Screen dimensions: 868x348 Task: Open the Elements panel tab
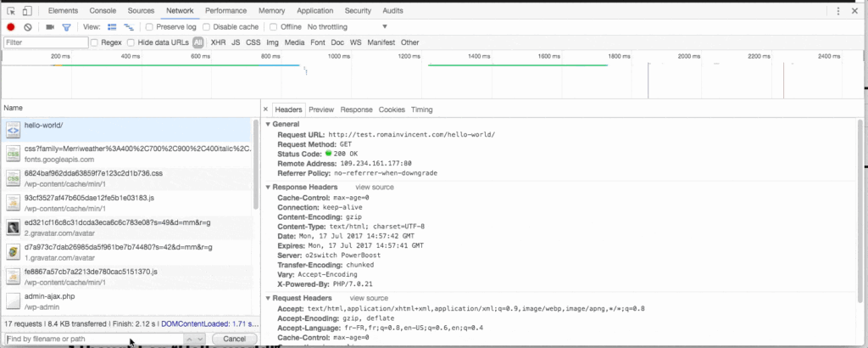[63, 10]
